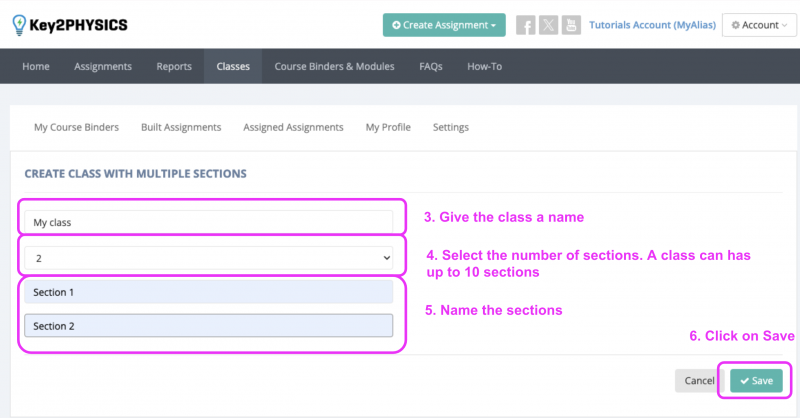
Task: Open the Reports menu item
Action: 174,66
